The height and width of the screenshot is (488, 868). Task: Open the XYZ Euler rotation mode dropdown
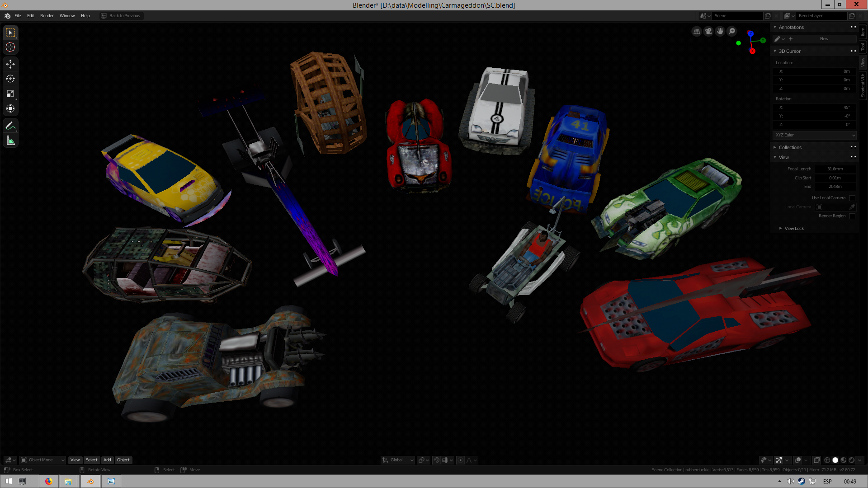[815, 135]
